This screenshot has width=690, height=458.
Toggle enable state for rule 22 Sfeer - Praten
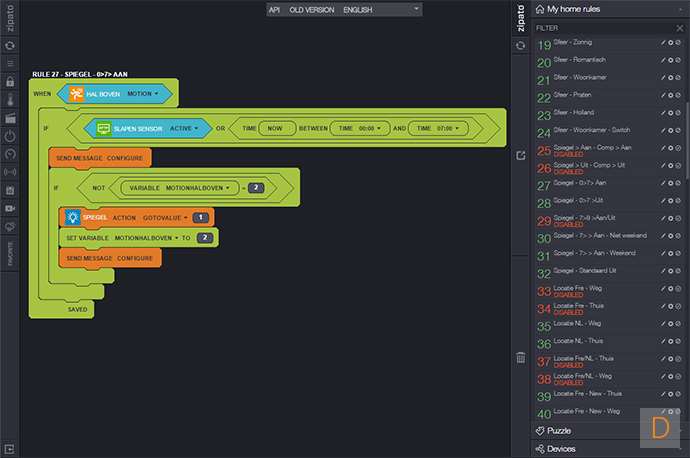click(680, 97)
